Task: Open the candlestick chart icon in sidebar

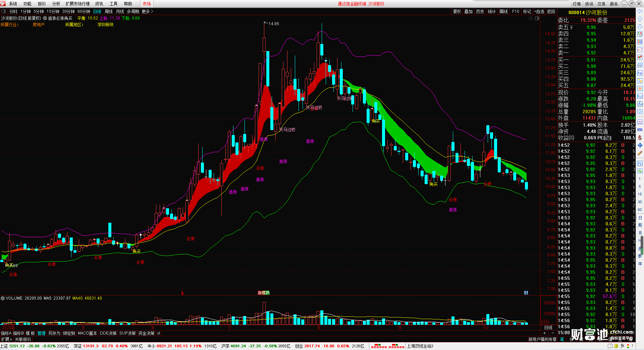Action: pyautogui.click(x=640, y=57)
